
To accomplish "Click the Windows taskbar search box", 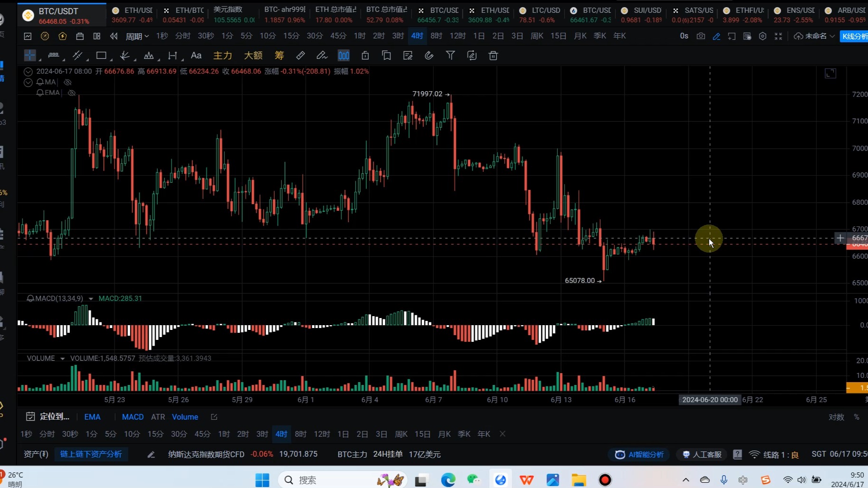I will click(343, 480).
